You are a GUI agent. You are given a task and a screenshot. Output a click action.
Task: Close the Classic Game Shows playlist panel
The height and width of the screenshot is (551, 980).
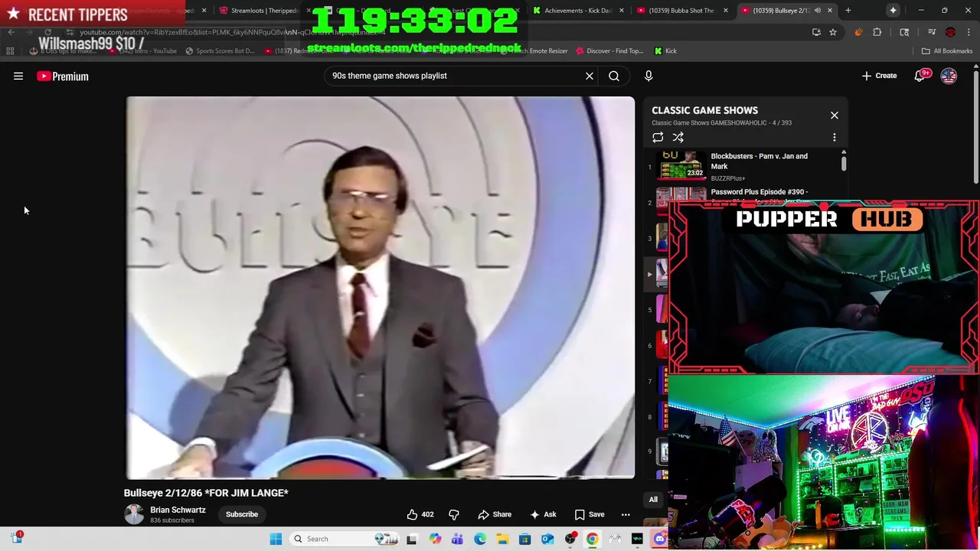[x=835, y=116]
